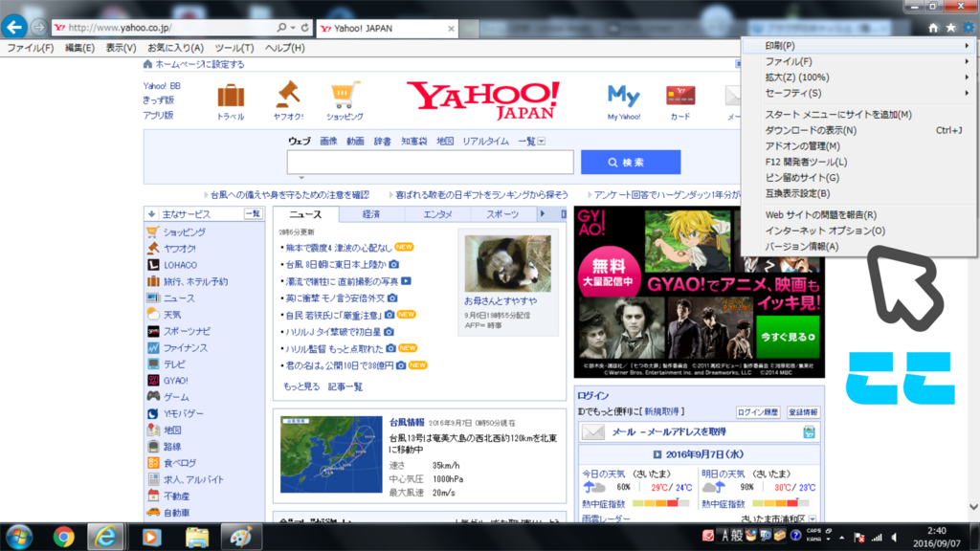980x551 pixels.
Task: Launch Chrome from the taskbar
Action: [63, 538]
